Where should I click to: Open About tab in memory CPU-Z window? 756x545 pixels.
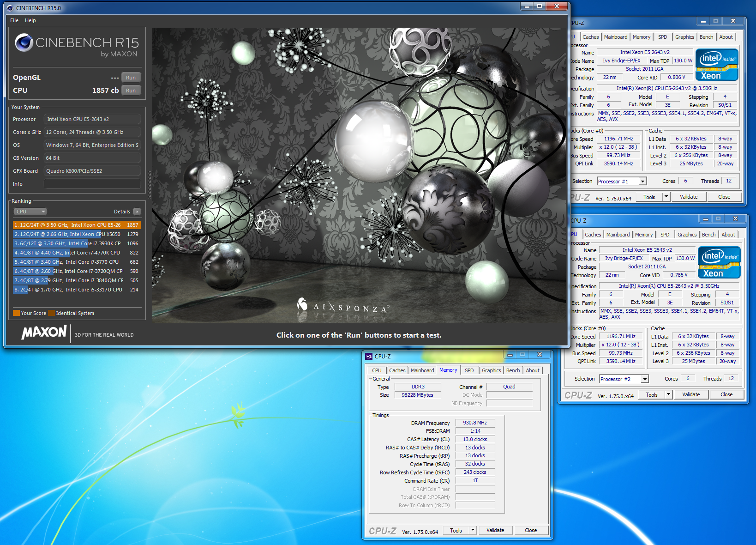[x=533, y=370]
